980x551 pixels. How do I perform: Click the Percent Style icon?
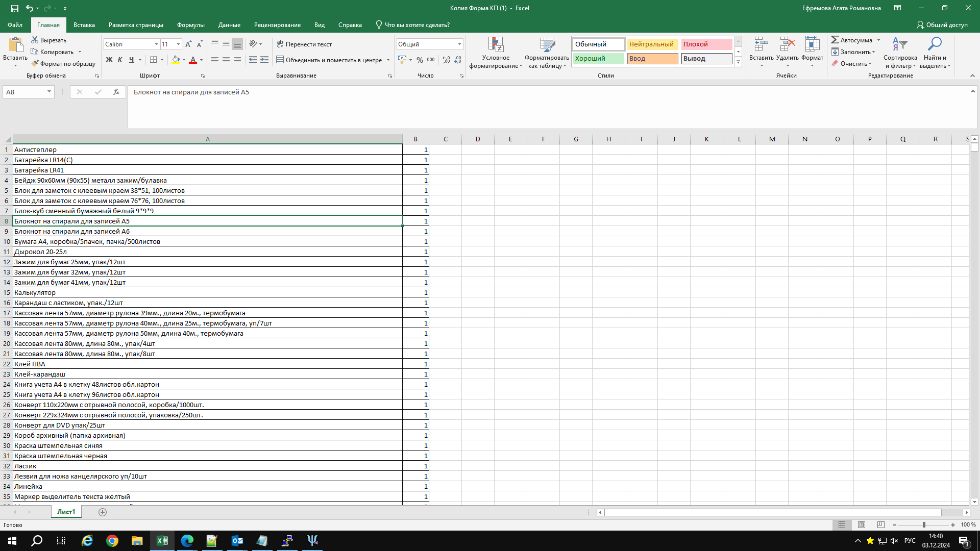pos(420,60)
